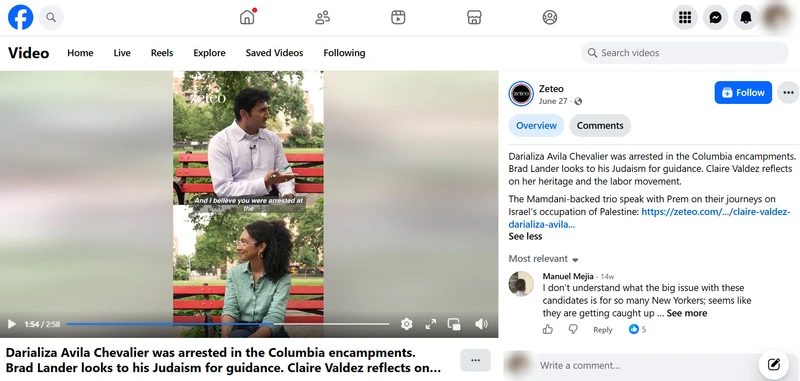Open the blurred account profile picture

point(777,16)
